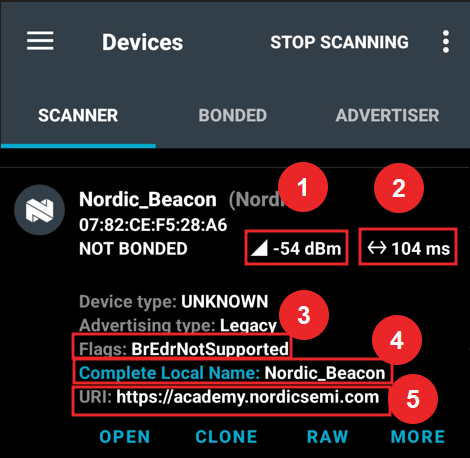The image size is (470, 458).
Task: Click the RSSI signal strength icon
Action: [259, 248]
